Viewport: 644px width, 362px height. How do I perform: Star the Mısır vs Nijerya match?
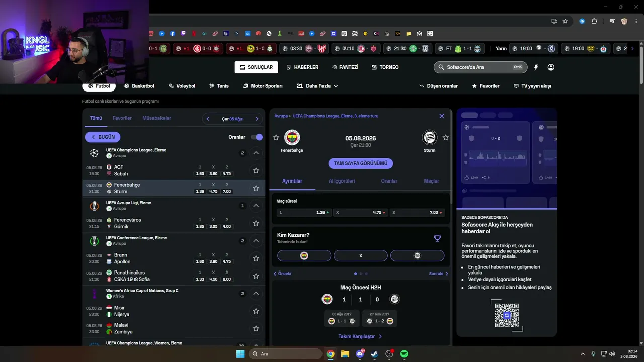(256, 311)
